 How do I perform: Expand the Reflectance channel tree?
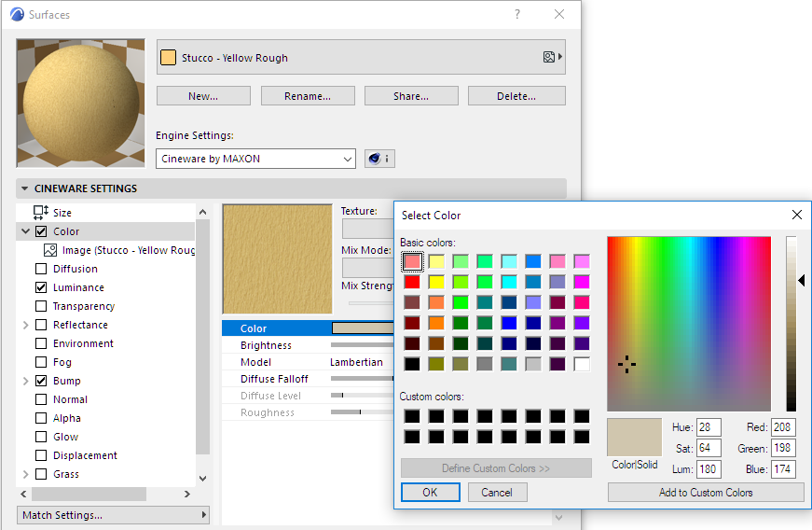point(25,325)
